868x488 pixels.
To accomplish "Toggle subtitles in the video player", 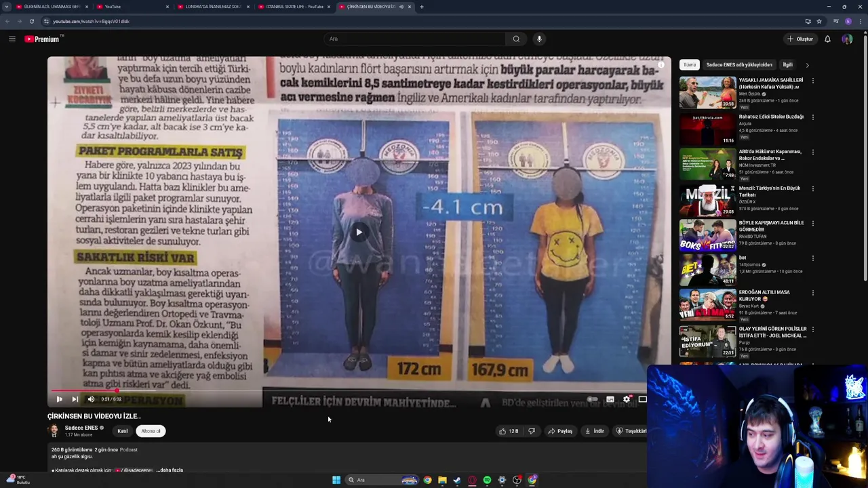I will [x=610, y=399].
